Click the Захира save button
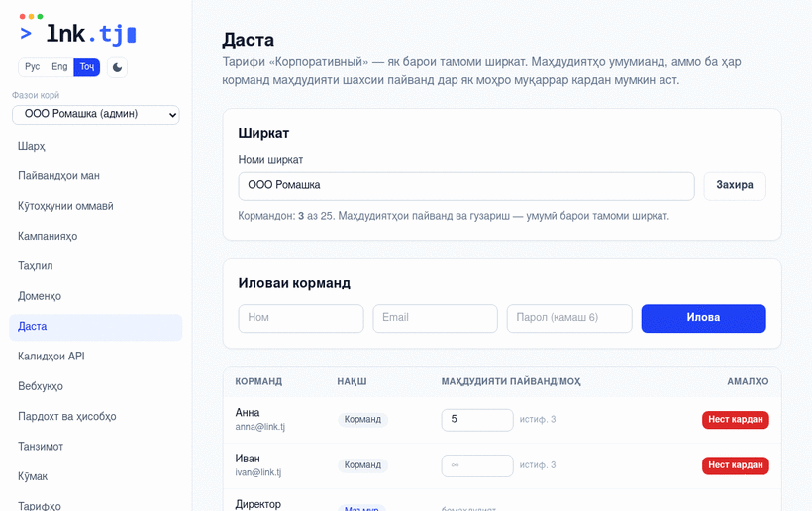812x511 pixels. coord(735,186)
